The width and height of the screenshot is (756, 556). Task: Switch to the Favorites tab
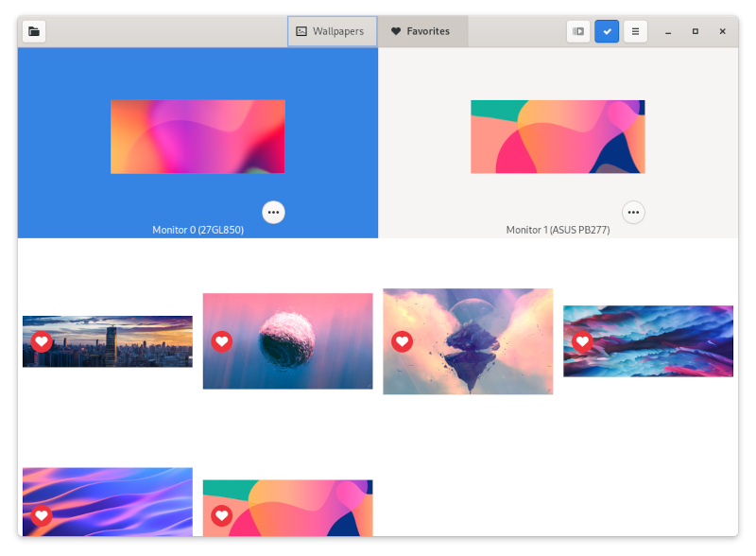[421, 31]
